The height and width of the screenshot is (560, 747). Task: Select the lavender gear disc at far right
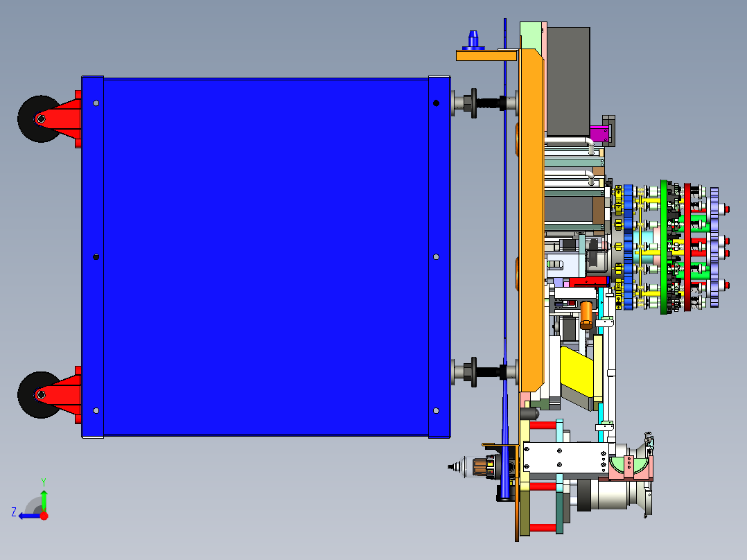click(714, 247)
